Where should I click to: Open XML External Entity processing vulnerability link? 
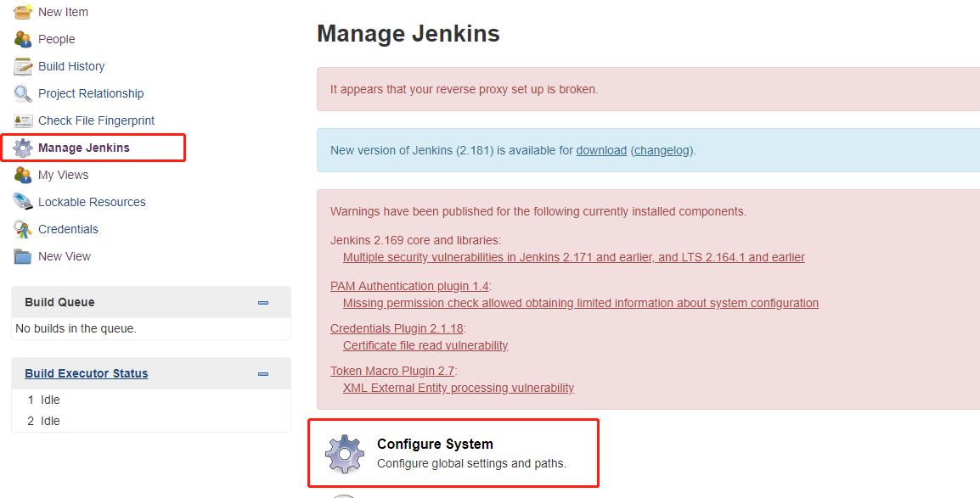tap(459, 388)
